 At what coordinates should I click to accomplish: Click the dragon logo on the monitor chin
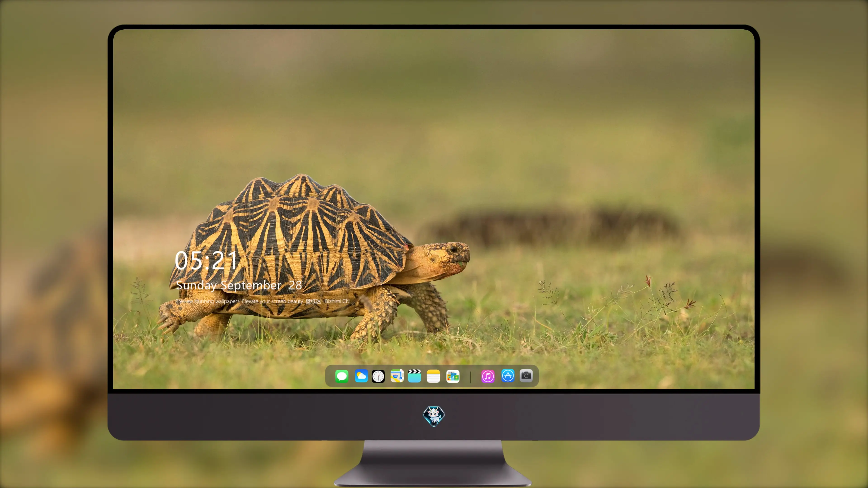point(434,416)
